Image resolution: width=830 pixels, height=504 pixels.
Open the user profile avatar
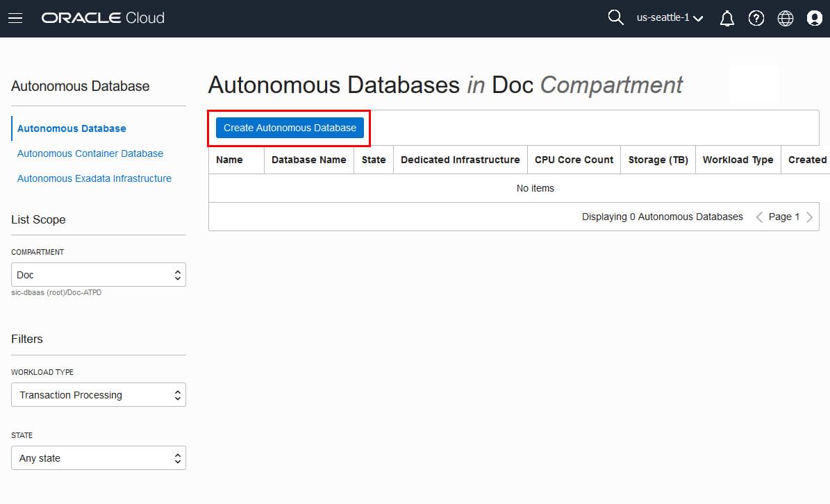(814, 18)
